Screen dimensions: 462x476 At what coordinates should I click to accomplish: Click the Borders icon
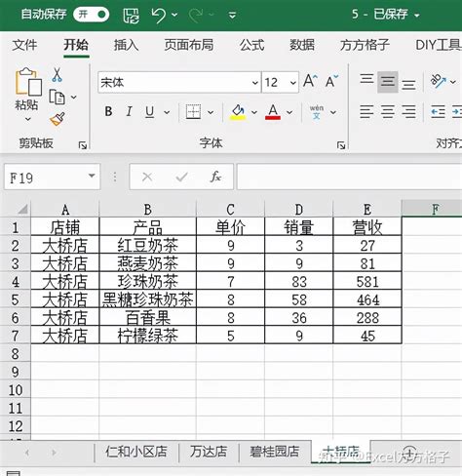pos(193,112)
